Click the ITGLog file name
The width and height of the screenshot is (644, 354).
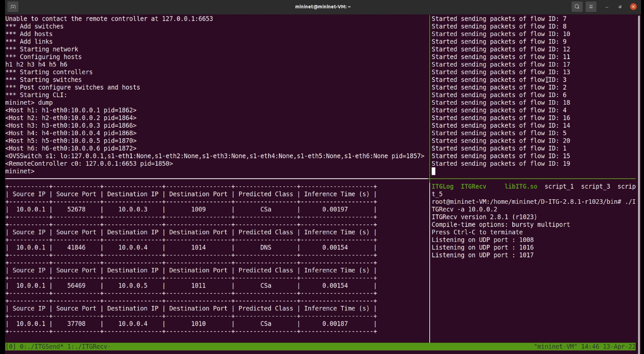click(443, 186)
